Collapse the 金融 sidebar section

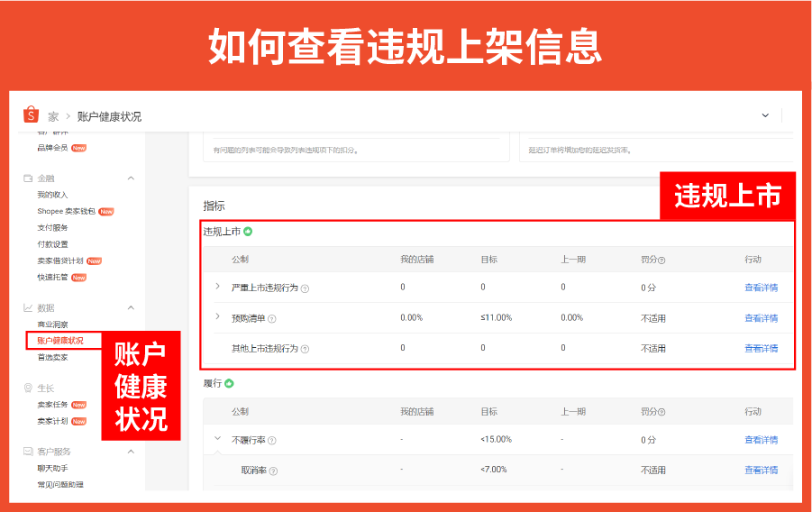131,178
